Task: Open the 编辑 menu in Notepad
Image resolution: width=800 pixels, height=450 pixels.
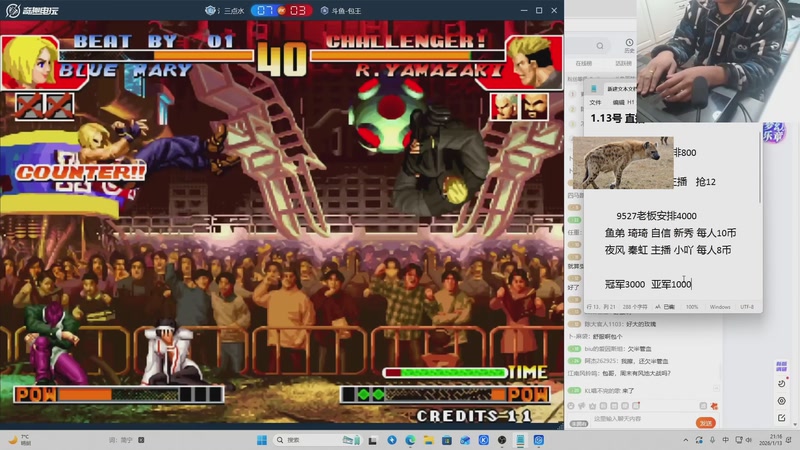Action: [x=617, y=103]
